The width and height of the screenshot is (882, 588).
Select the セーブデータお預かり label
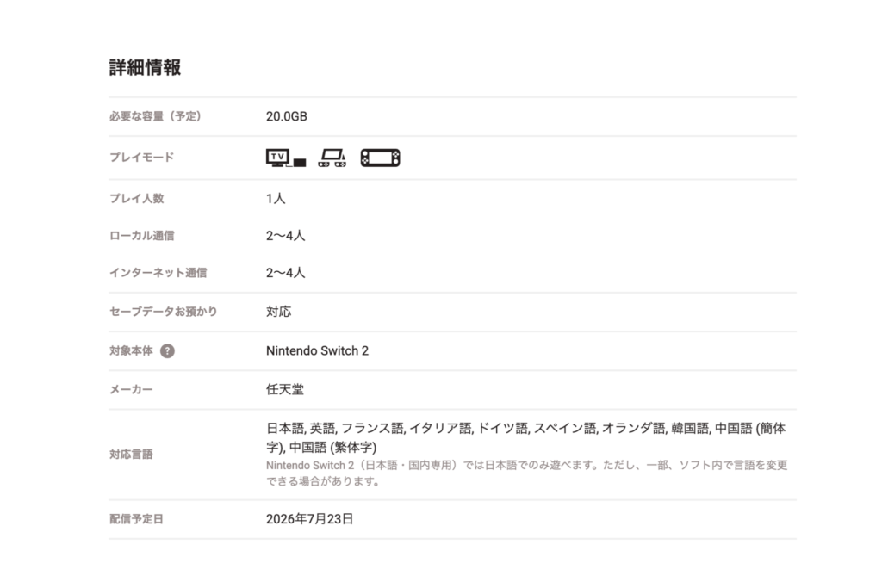point(163,312)
